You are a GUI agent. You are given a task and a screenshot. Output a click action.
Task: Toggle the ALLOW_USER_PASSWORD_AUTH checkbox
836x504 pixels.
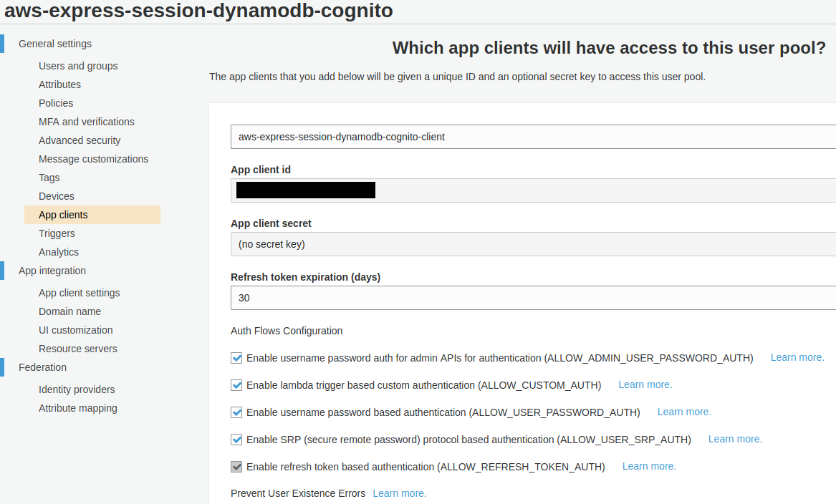coord(236,412)
